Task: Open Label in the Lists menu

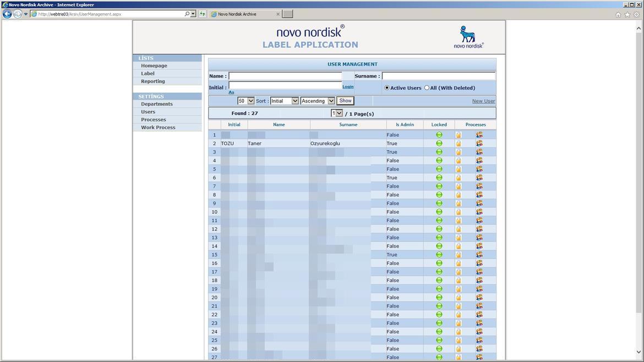Action: pyautogui.click(x=148, y=74)
